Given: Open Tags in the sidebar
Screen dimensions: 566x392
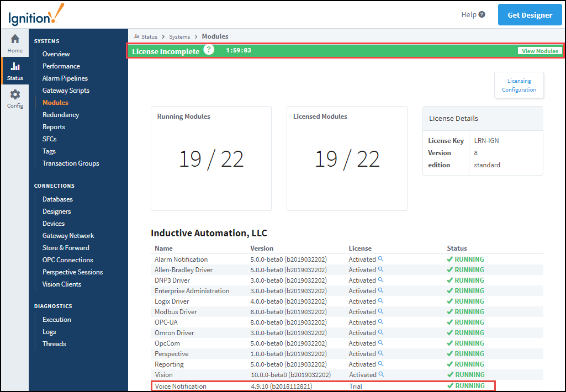Looking at the screenshot, I should click(x=49, y=151).
